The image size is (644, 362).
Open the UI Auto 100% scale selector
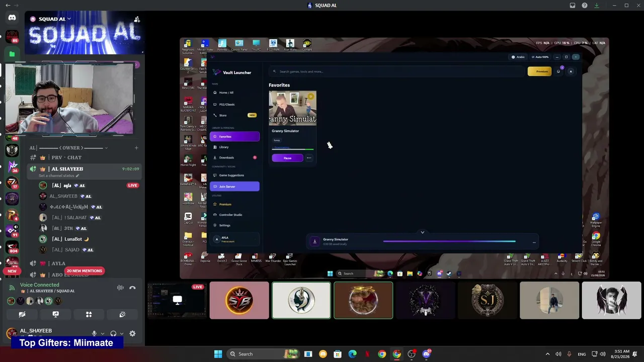pos(540,57)
